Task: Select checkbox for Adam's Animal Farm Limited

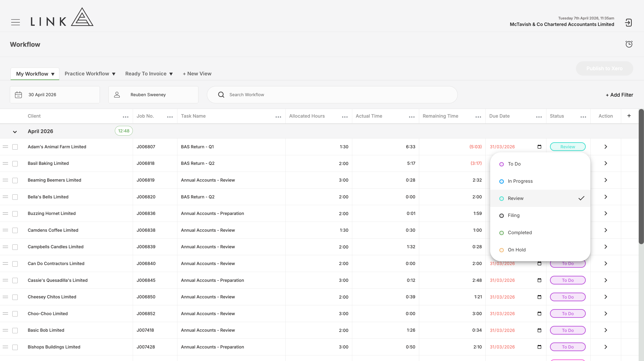Action: coord(15,147)
